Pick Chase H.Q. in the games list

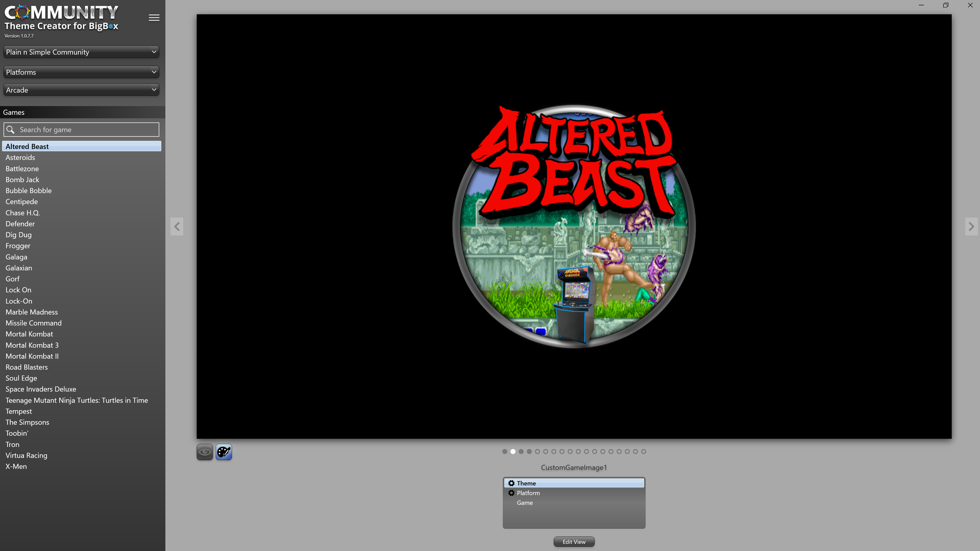[x=81, y=213]
